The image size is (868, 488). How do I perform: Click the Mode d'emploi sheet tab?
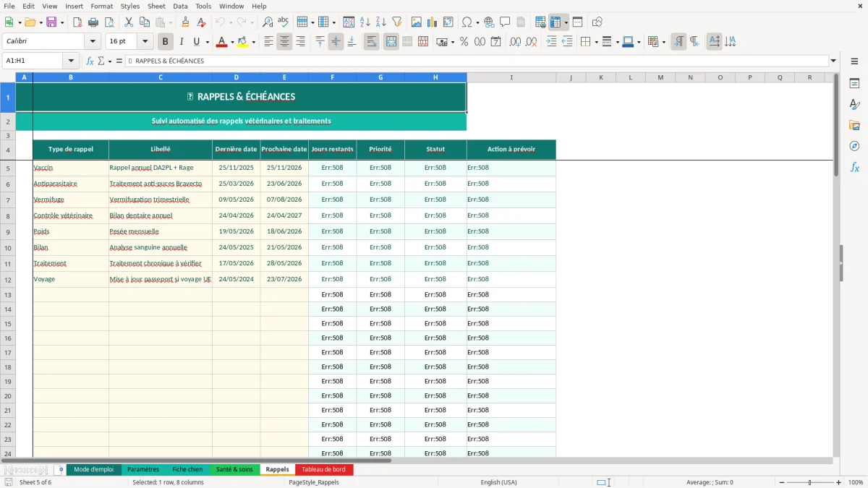93,469
